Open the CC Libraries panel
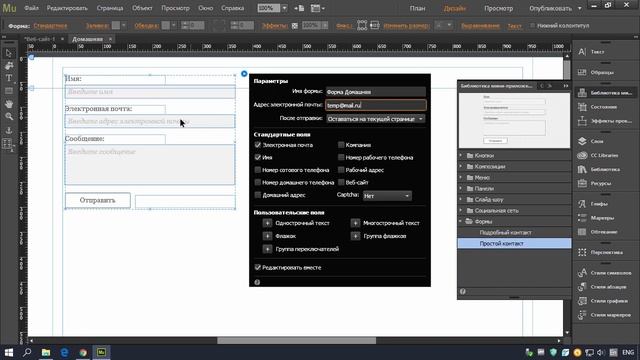 pos(582,155)
